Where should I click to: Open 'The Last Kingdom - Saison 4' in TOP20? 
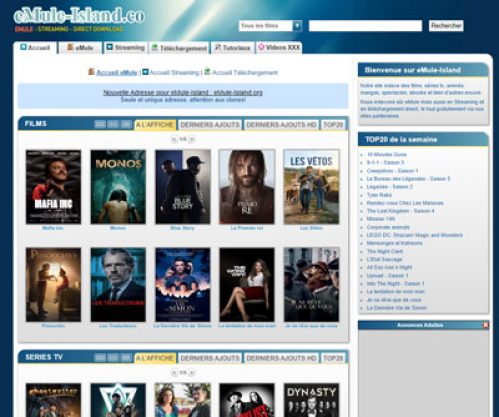click(400, 211)
